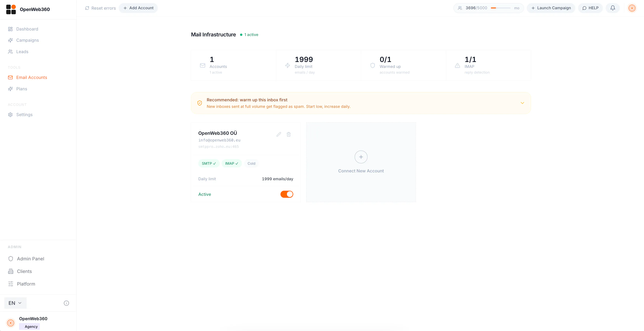
Task: Delete the OpenWeb360 OÜ account with the trash icon
Action: (289, 134)
